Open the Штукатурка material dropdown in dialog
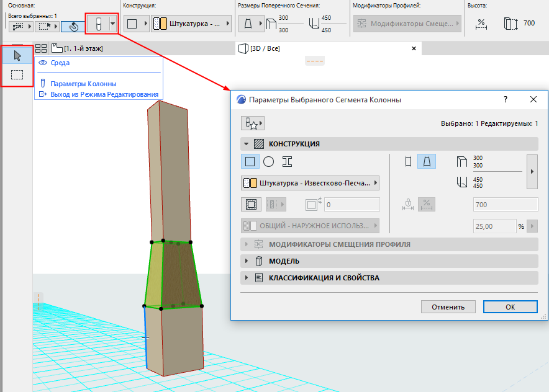Viewport: 549px width, 392px height. point(311,183)
